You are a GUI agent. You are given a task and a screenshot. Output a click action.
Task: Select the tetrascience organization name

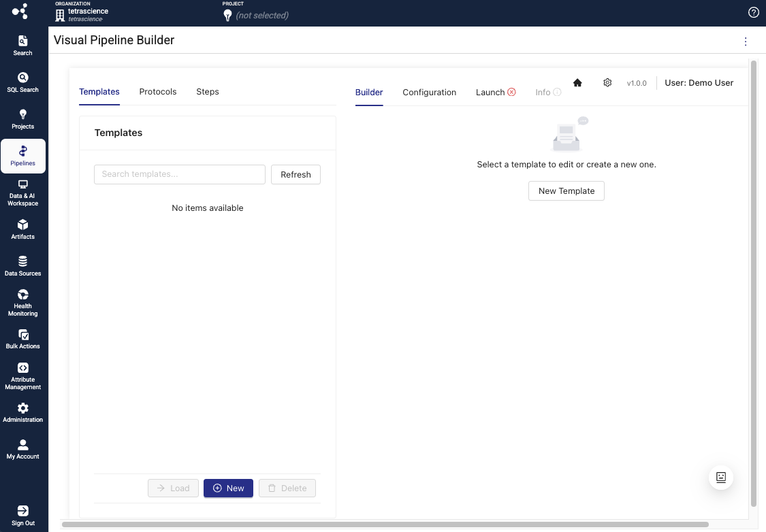[88, 12]
